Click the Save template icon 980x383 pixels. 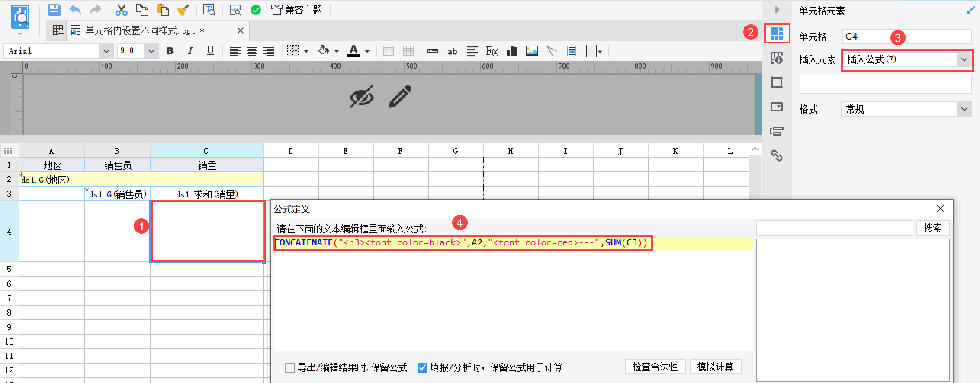[x=54, y=10]
